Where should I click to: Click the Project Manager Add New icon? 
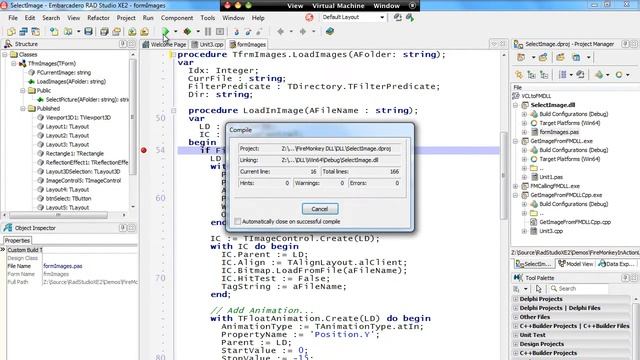click(543, 58)
